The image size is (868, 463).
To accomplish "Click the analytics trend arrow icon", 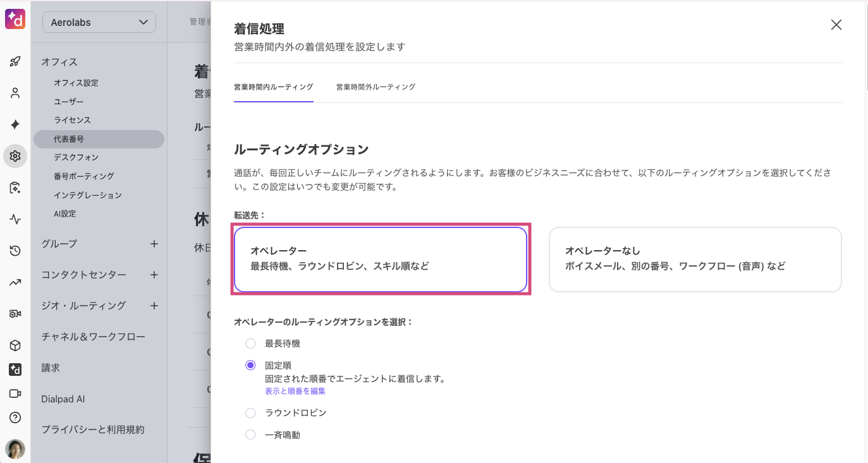I will click(15, 282).
